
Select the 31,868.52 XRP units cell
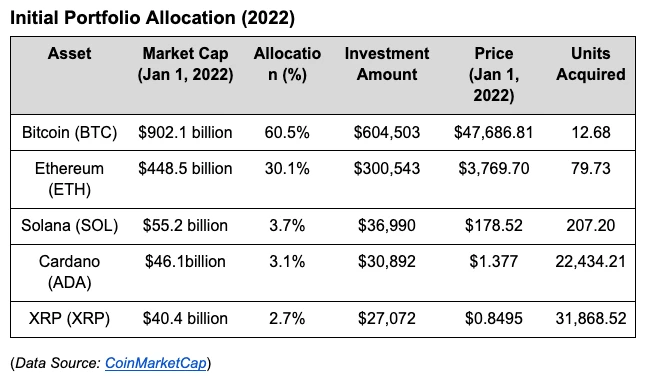pos(591,318)
